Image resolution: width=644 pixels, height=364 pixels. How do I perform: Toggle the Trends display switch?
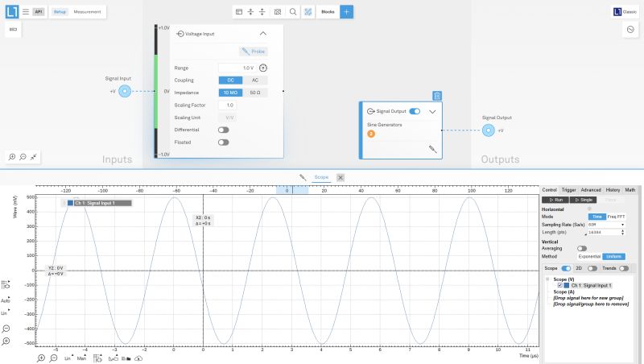(624, 268)
